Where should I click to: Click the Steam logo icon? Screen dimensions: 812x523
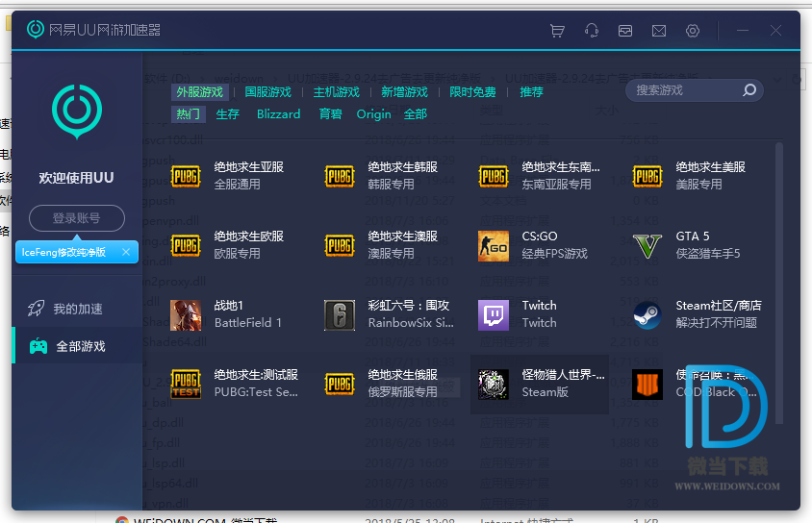647,315
